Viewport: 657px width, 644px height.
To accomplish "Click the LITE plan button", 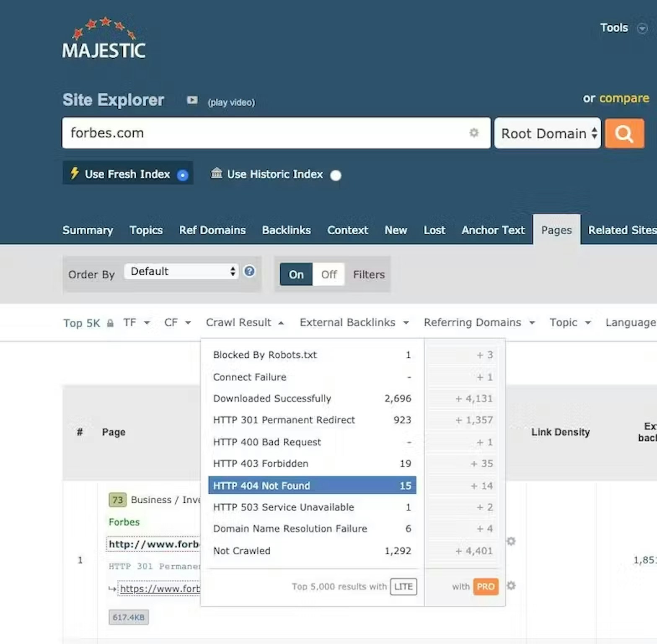I will coord(403,587).
